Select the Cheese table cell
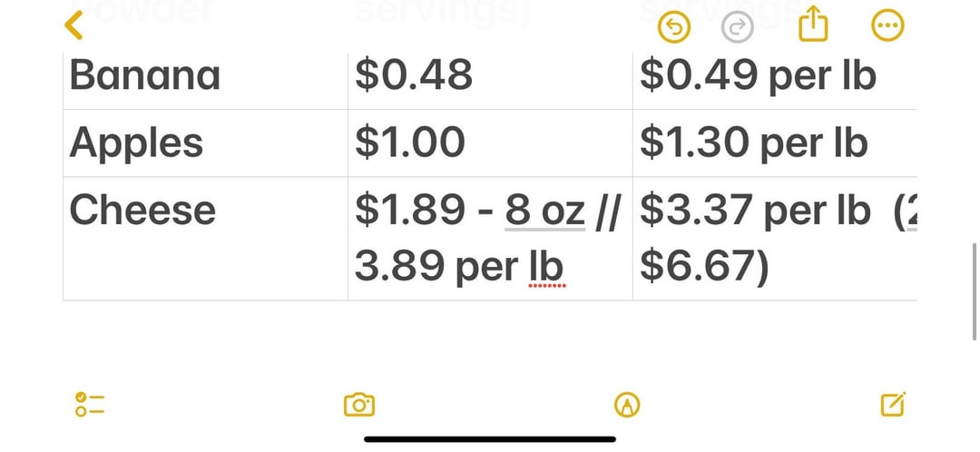Image resolution: width=980 pixels, height=452 pixels. tap(206, 239)
